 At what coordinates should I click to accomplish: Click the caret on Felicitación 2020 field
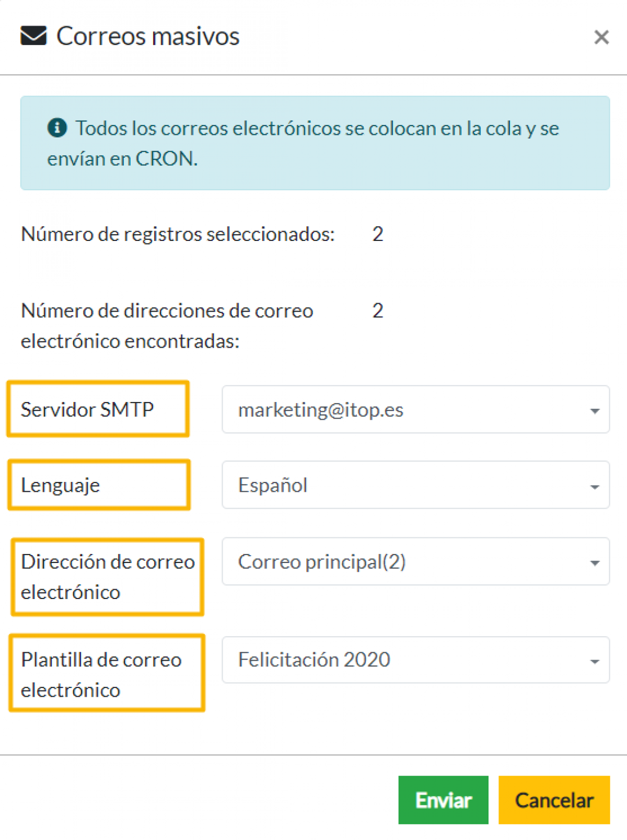pyautogui.click(x=595, y=661)
